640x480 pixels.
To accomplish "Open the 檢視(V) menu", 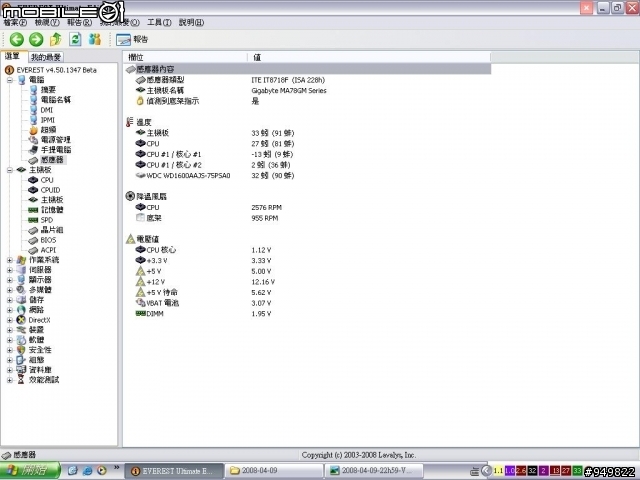I will pyautogui.click(x=47, y=22).
